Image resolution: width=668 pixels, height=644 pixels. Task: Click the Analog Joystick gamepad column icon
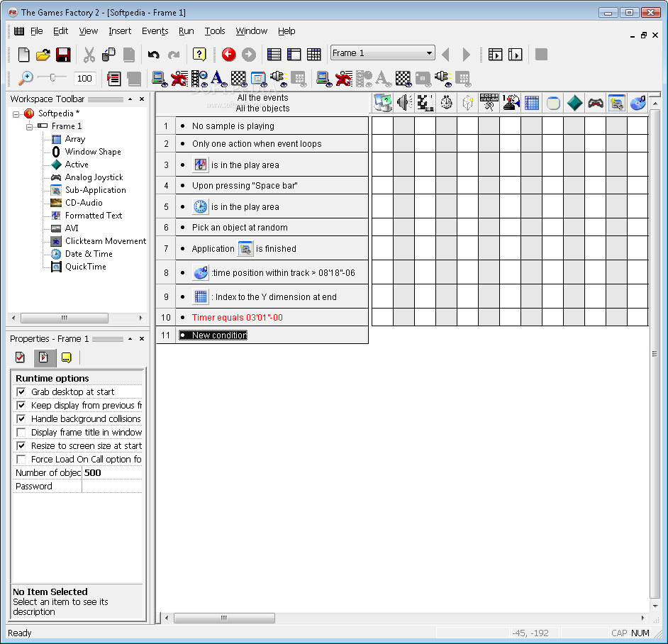point(596,103)
